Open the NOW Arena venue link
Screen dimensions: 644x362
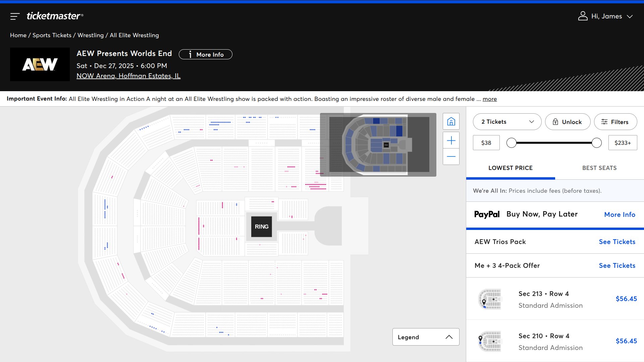[x=128, y=76]
